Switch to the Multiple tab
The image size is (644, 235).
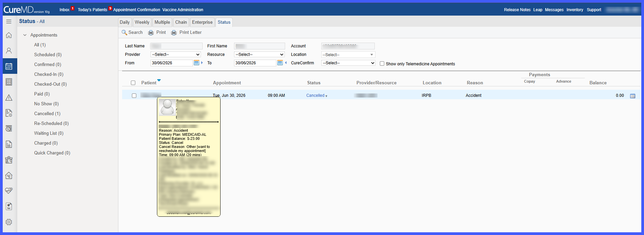pyautogui.click(x=162, y=22)
